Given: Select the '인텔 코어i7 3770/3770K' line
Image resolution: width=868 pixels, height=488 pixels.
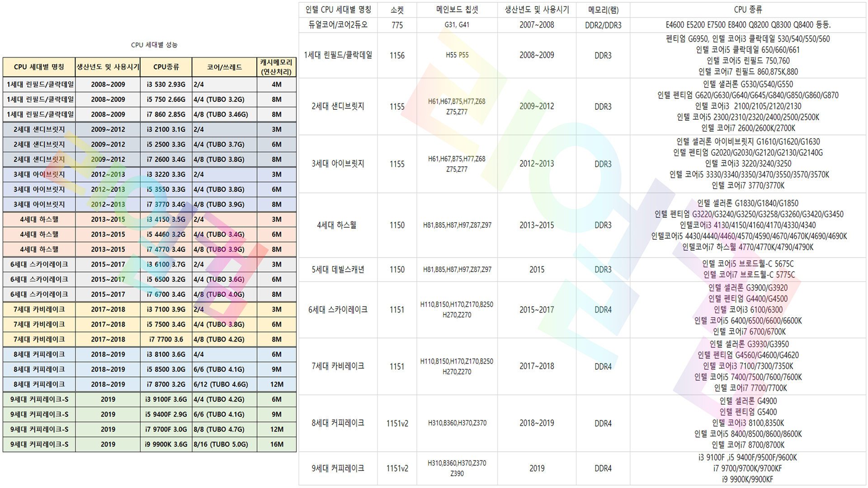Looking at the screenshot, I should click(x=748, y=186).
